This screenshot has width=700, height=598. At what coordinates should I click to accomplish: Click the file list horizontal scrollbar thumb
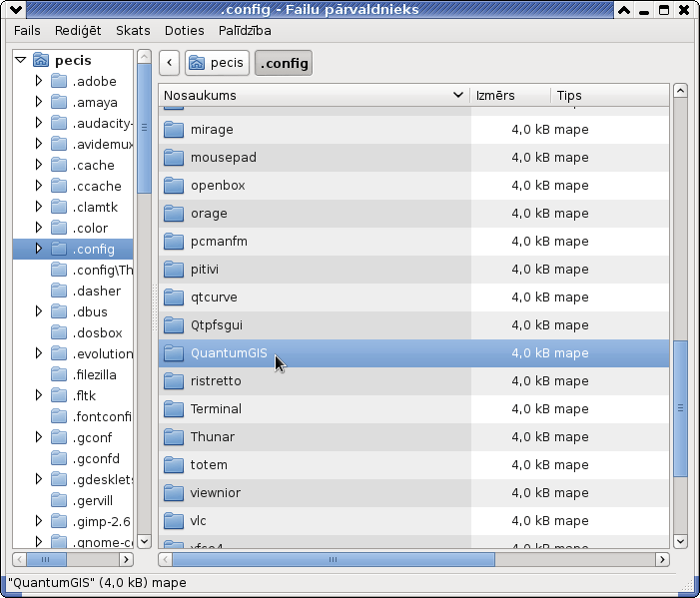pos(334,560)
